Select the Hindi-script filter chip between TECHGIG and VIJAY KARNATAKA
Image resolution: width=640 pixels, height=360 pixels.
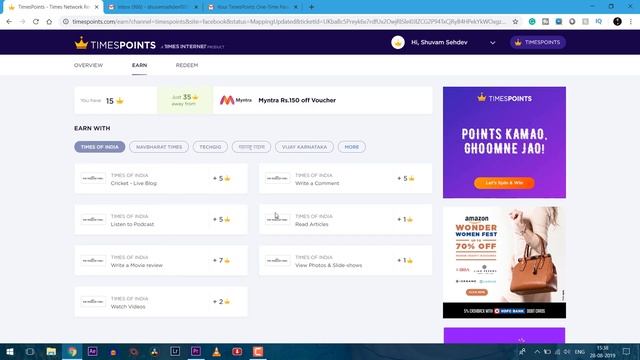pos(251,147)
